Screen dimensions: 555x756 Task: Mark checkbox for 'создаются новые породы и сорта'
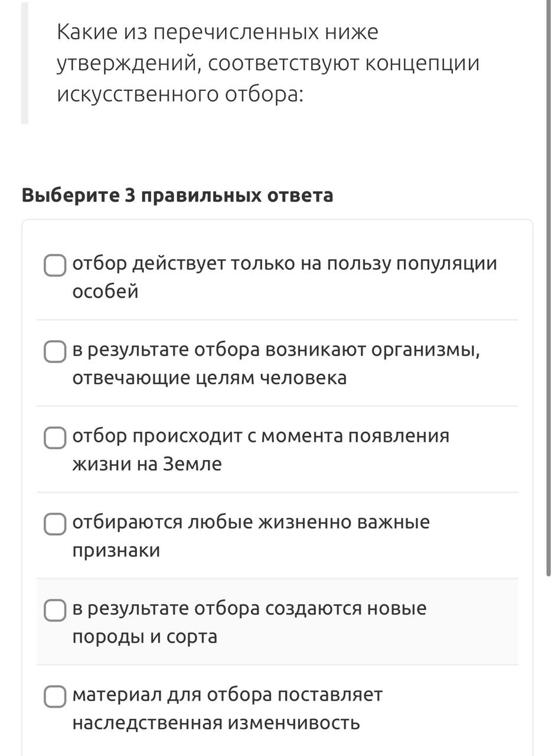pyautogui.click(x=55, y=611)
